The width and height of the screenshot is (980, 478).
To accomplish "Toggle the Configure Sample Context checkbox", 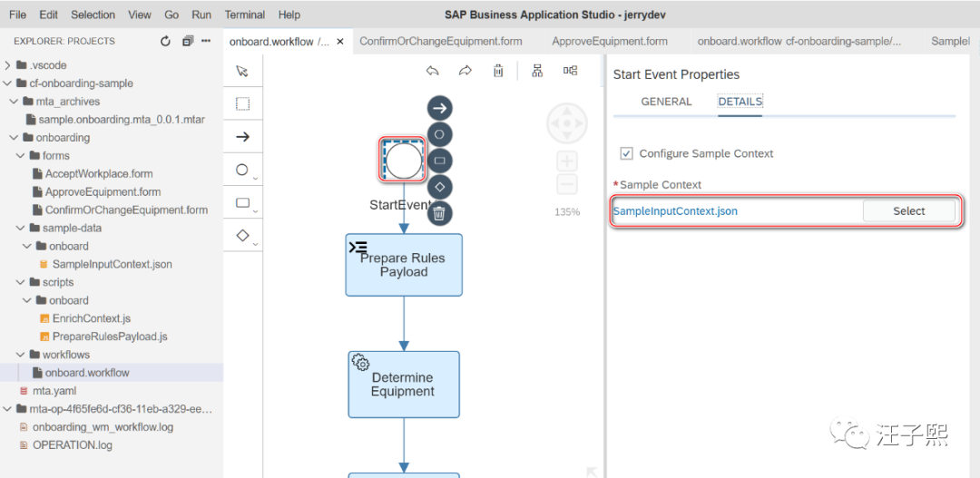I will pyautogui.click(x=626, y=153).
